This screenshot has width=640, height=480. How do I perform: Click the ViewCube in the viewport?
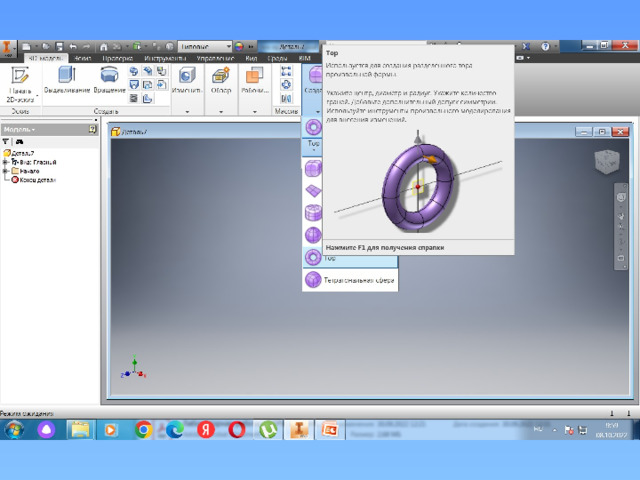tap(606, 161)
